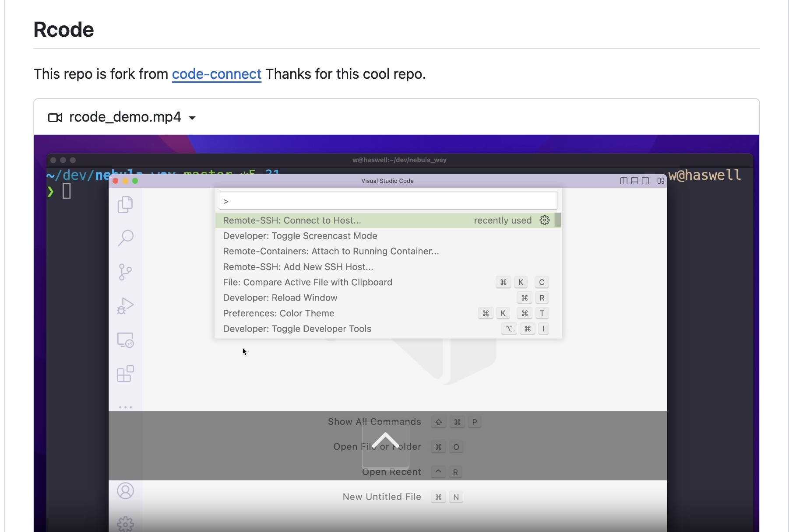Click the Visual Studio Code window title
The width and height of the screenshot is (789, 532).
387,181
